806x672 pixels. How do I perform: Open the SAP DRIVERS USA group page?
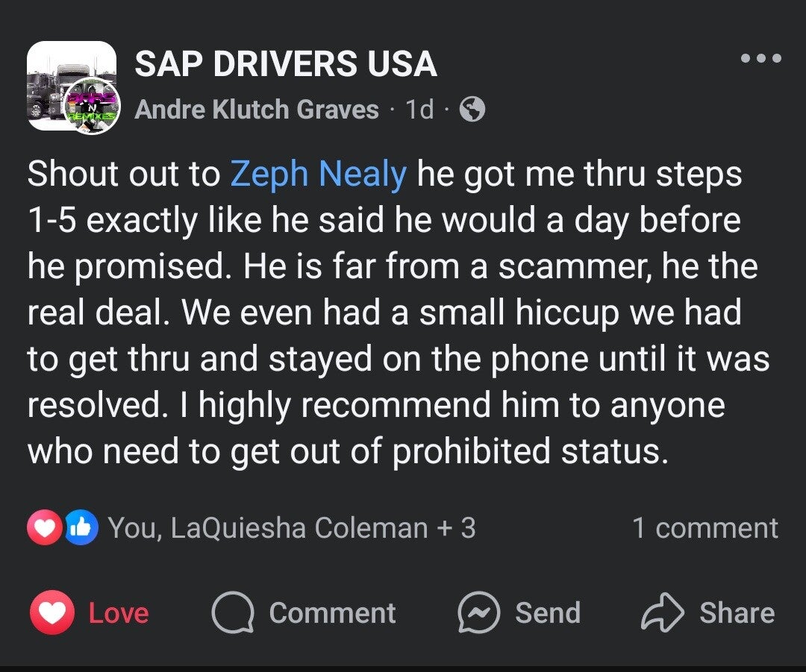[x=285, y=64]
